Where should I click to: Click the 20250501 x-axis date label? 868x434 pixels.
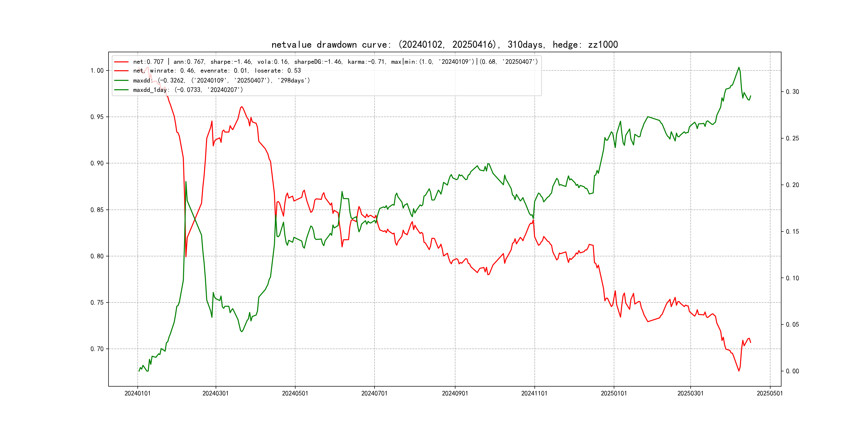point(770,393)
